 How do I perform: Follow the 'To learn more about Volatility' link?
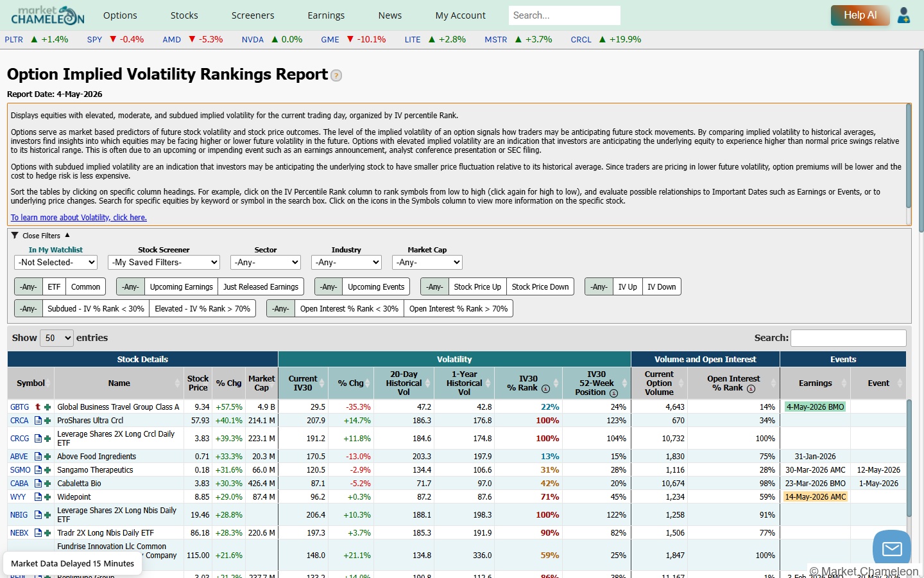[79, 218]
